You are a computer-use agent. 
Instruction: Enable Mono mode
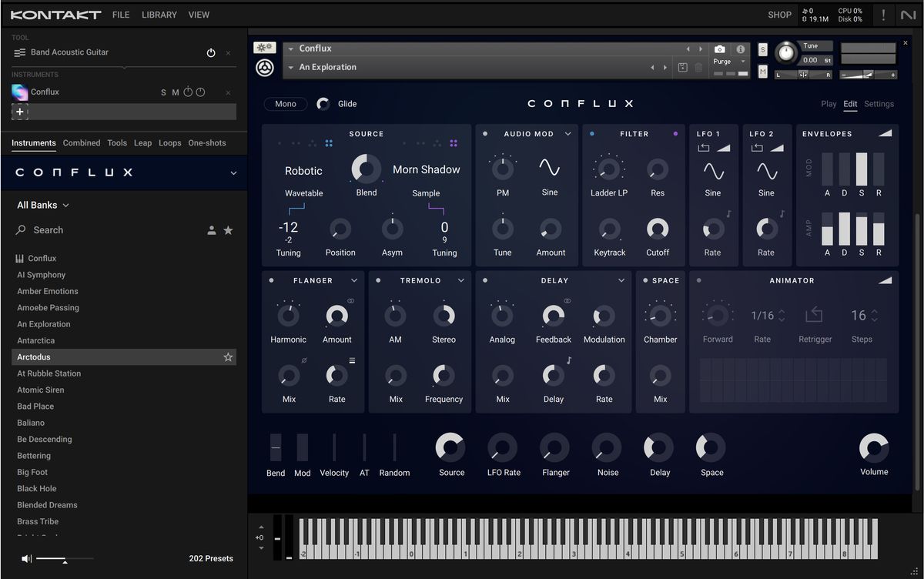point(285,103)
